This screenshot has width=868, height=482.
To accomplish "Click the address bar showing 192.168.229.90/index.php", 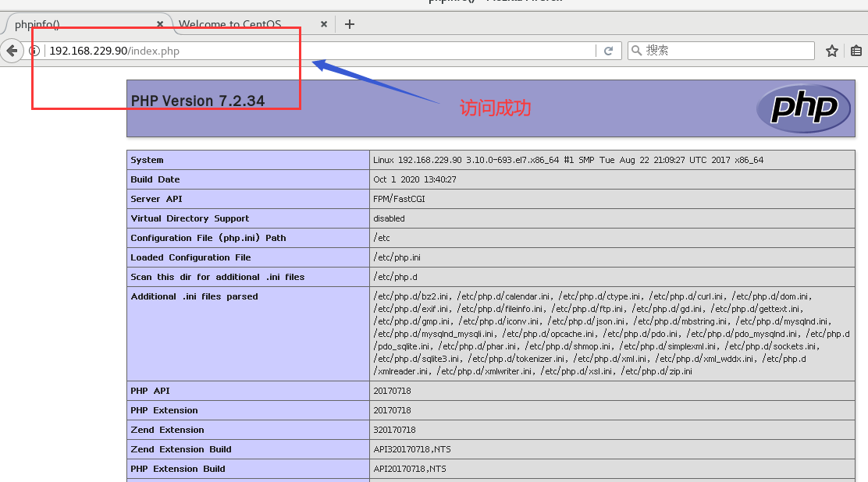I will click(x=321, y=51).
